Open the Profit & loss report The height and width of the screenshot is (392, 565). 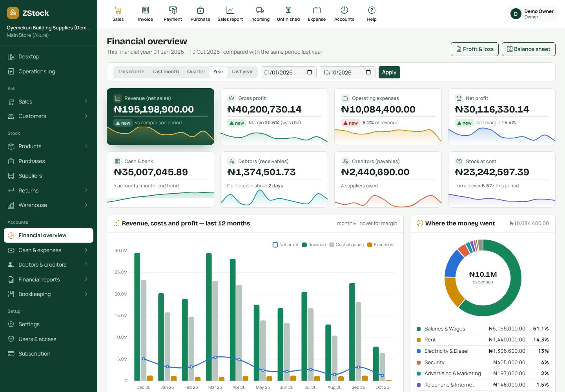click(x=475, y=49)
